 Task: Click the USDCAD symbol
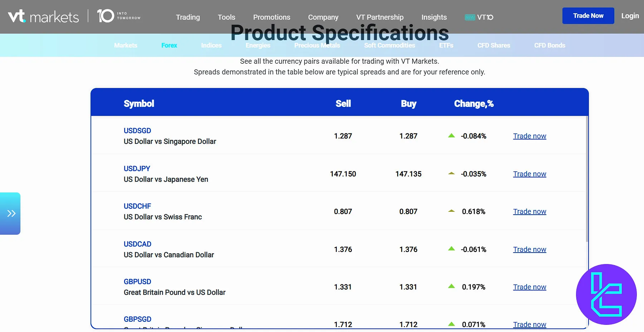point(137,244)
